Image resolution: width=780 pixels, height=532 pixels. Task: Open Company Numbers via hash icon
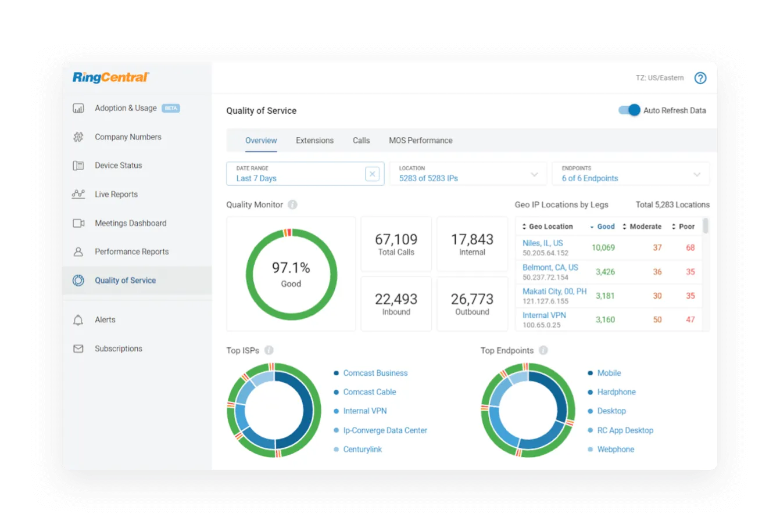click(78, 137)
